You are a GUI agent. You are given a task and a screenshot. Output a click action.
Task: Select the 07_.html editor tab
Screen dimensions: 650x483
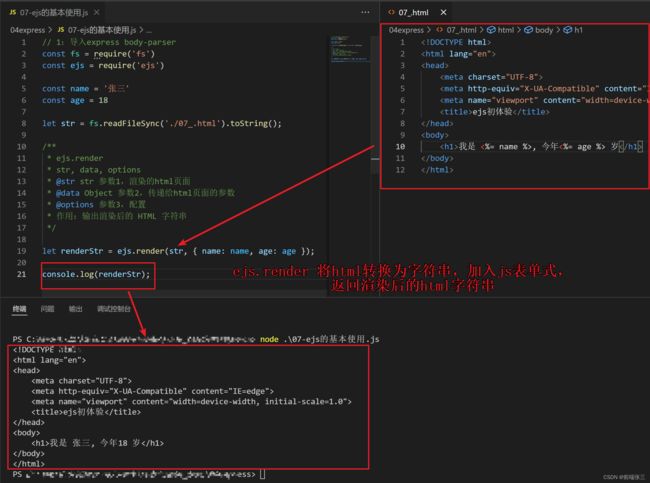click(416, 12)
